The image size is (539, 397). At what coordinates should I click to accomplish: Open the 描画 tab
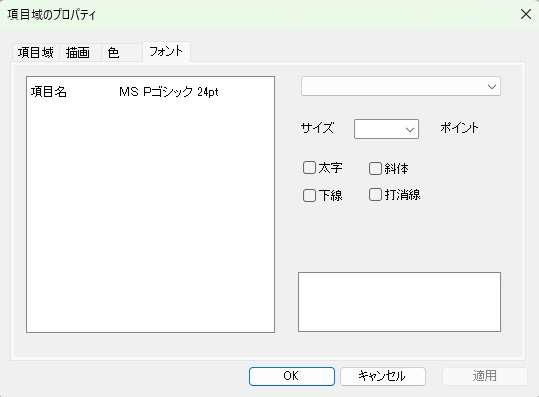tap(78, 53)
